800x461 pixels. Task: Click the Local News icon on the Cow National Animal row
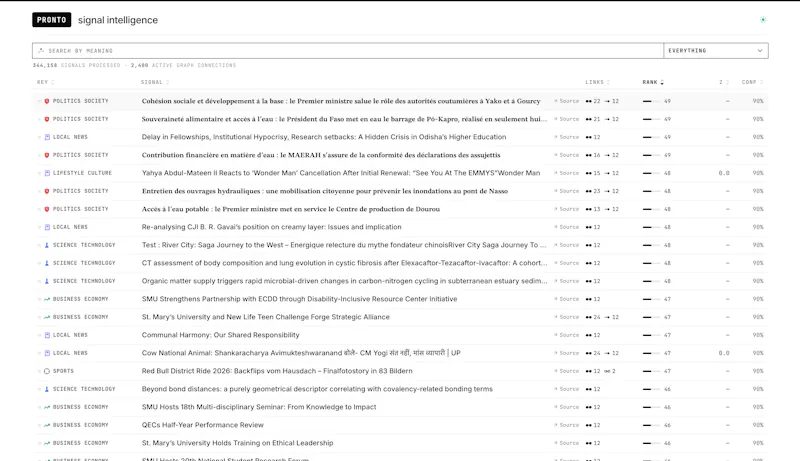click(47, 353)
